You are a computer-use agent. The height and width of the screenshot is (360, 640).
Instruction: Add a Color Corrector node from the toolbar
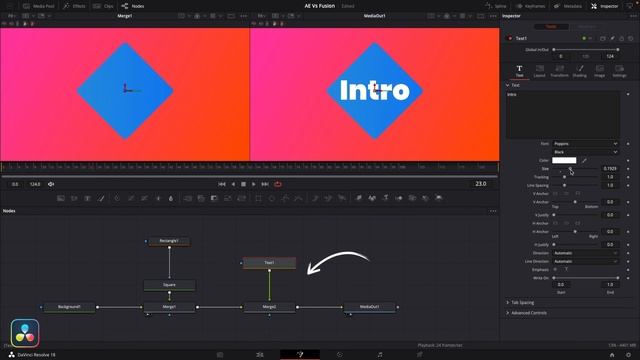tap(117, 198)
